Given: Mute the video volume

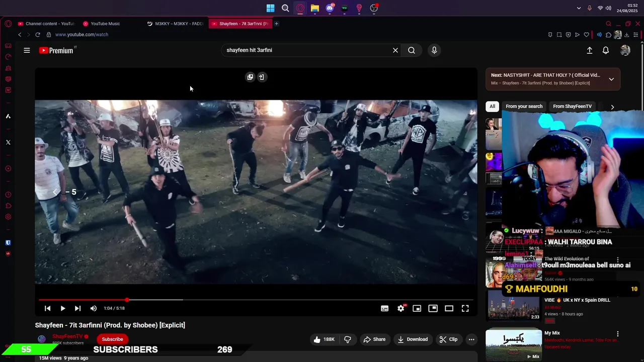Looking at the screenshot, I should pyautogui.click(x=93, y=308).
